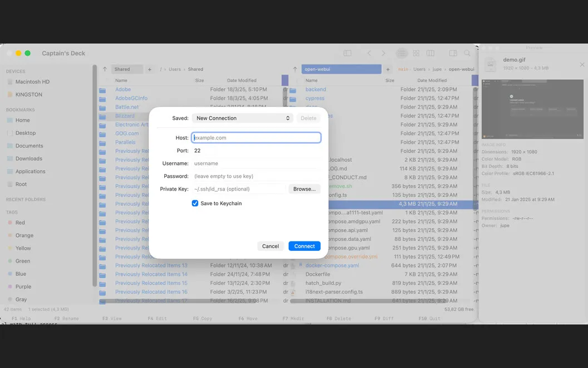Open the Saved connection dropdown
Viewport: 588px width, 368px height.
[242, 118]
